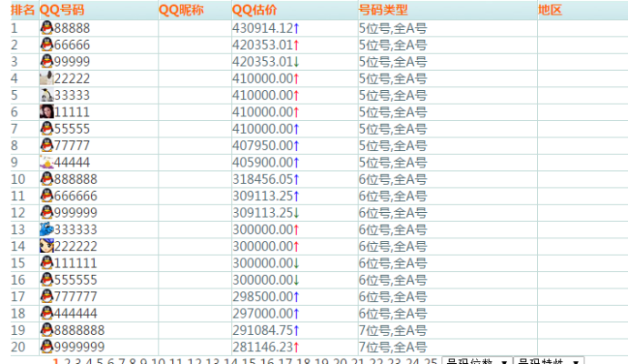The width and height of the screenshot is (628, 364).
Task: Go to page 25 in pagination
Action: [x=430, y=361]
